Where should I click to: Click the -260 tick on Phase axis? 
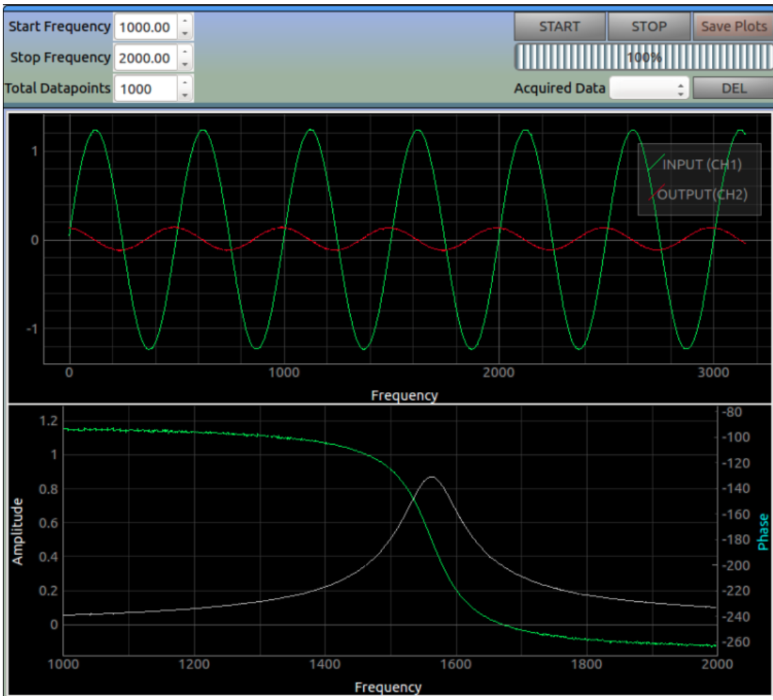click(735, 642)
